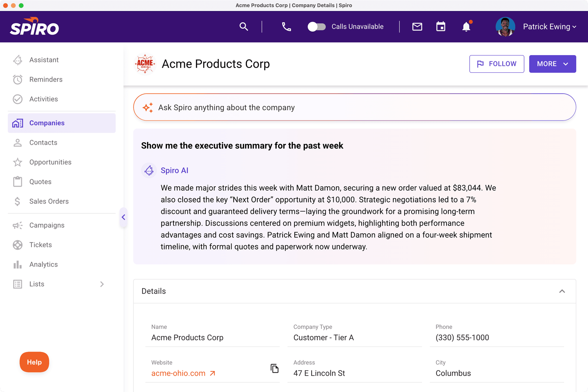The image size is (588, 392).
Task: Open Sales Orders section
Action: [x=62, y=201]
